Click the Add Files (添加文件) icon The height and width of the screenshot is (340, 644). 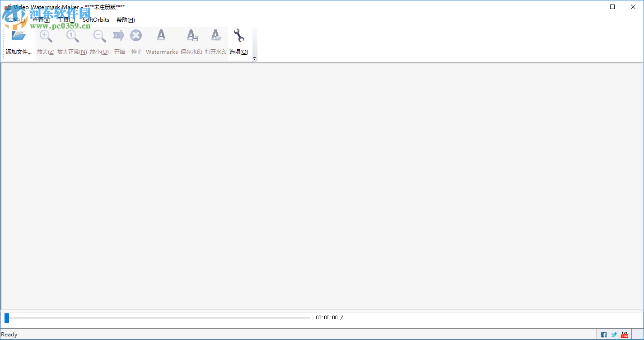19,36
